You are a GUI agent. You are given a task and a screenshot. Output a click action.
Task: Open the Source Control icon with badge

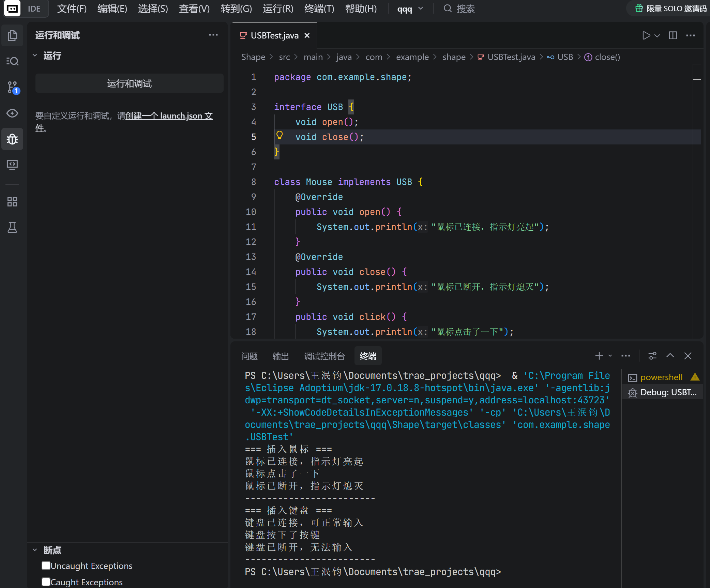(x=12, y=87)
